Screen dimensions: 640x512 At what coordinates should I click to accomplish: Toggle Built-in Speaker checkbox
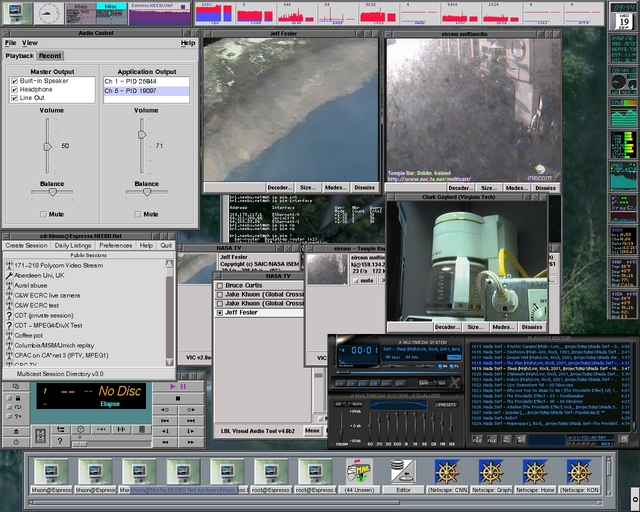click(x=15, y=81)
